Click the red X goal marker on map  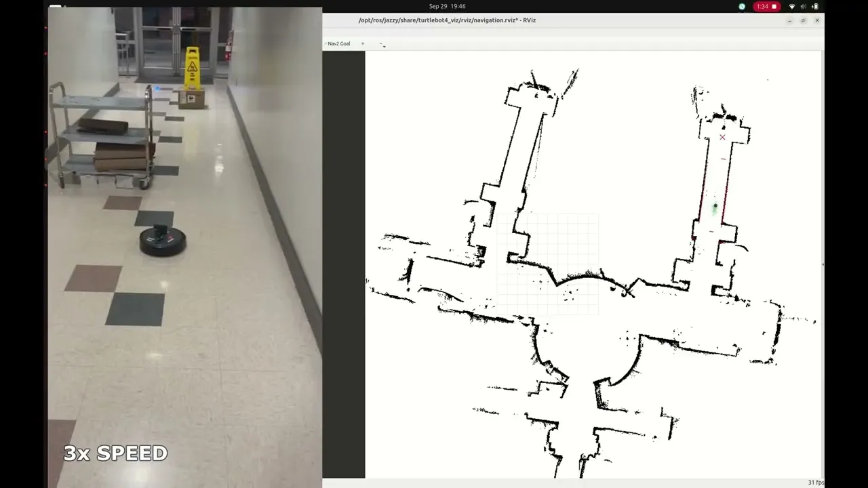pyautogui.click(x=722, y=137)
